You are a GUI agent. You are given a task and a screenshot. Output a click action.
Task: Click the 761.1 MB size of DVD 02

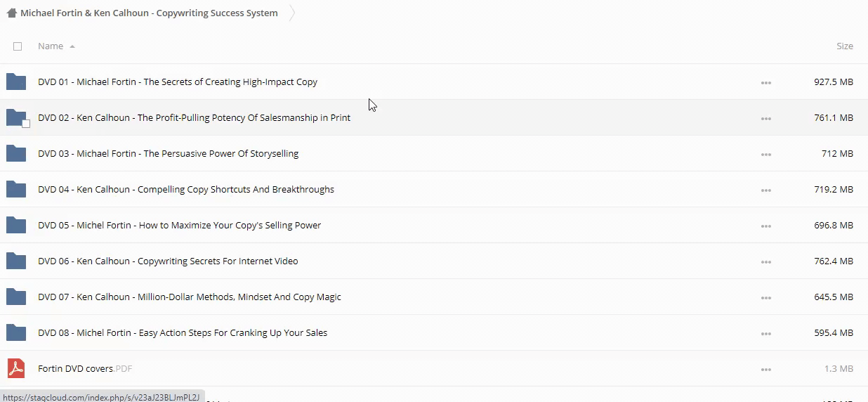[x=833, y=117]
